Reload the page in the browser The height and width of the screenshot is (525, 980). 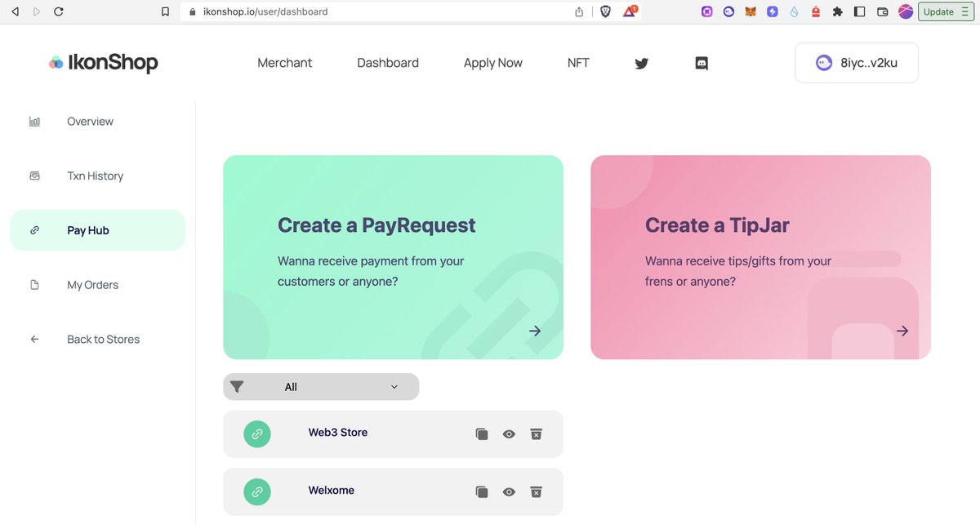58,11
